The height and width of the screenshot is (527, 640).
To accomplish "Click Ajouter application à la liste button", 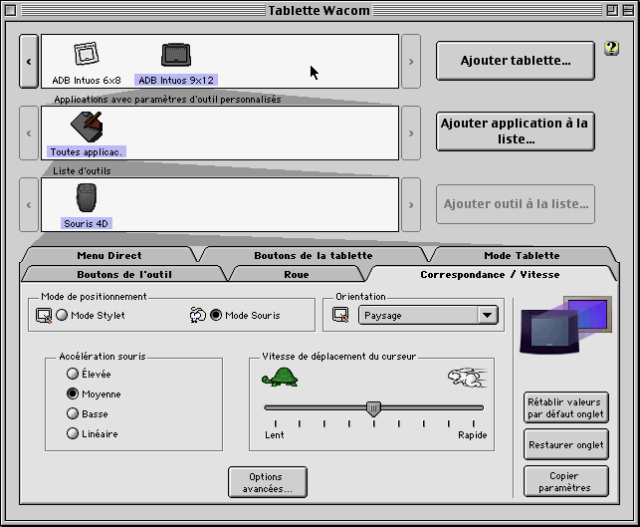I will point(515,131).
